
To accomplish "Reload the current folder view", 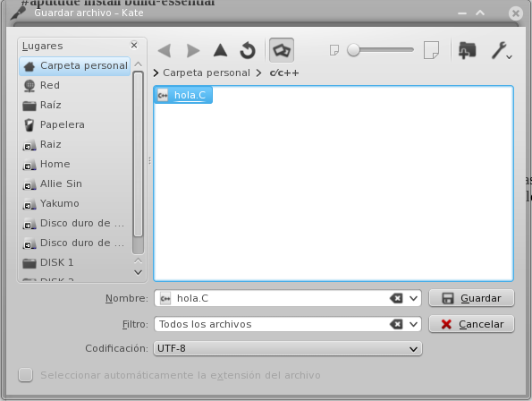I will coord(248,51).
